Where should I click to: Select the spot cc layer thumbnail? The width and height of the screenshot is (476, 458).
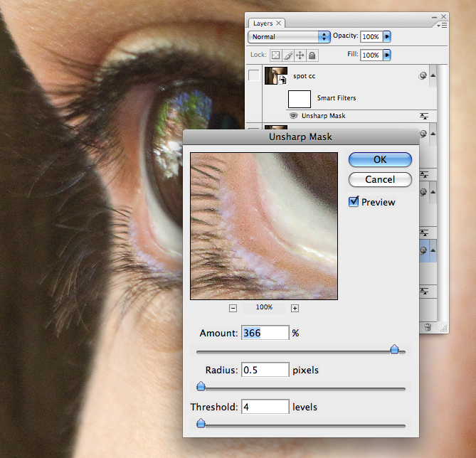click(276, 76)
